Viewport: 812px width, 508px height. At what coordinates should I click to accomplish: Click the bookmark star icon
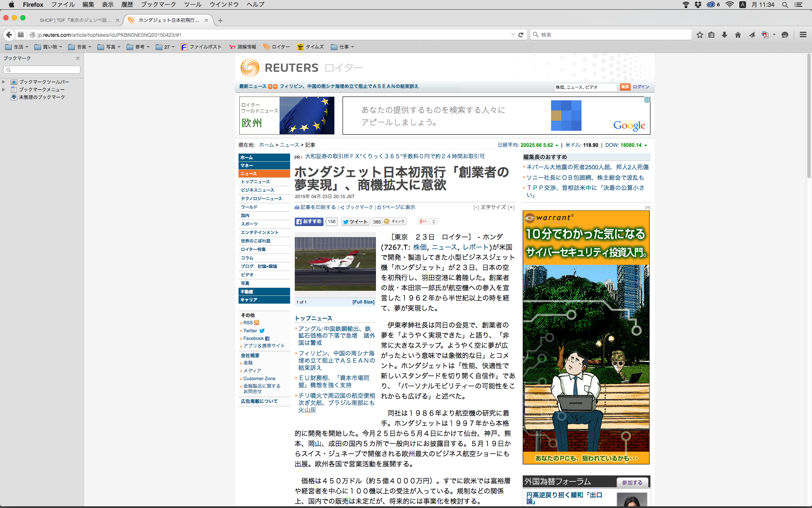click(700, 35)
